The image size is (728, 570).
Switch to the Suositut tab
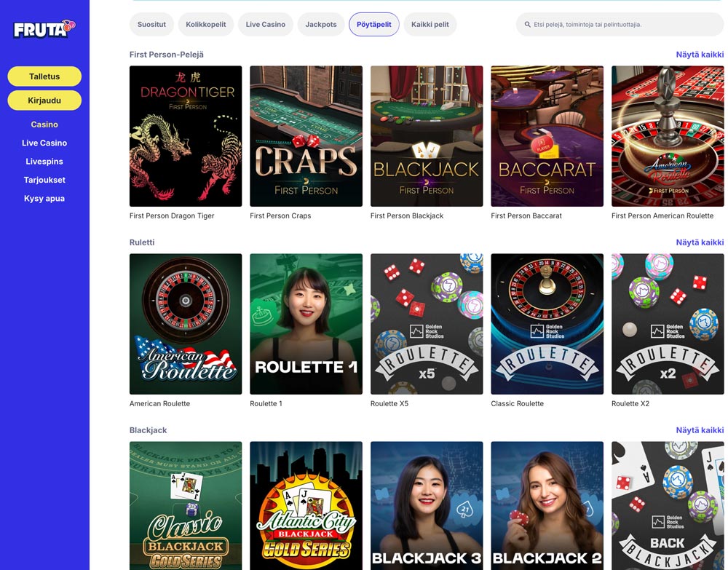point(151,25)
